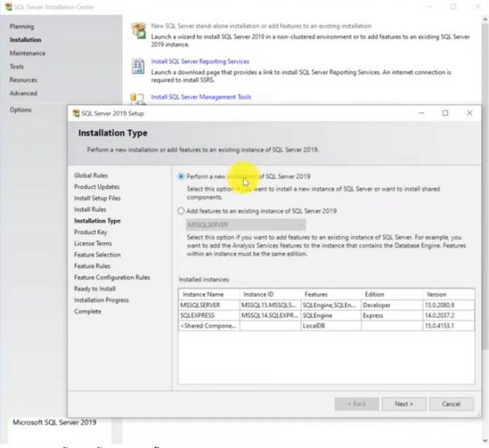
Task: Click Feature Configuration Rules step
Action: point(112,278)
